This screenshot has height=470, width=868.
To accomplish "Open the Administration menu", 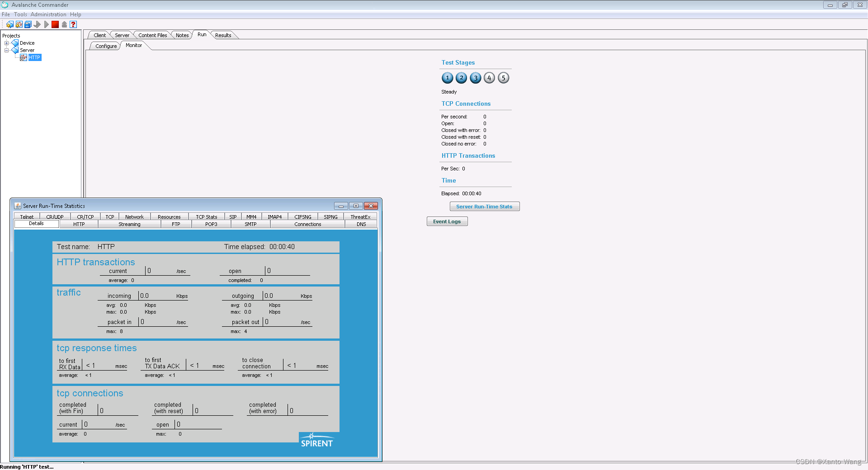I will pos(48,14).
